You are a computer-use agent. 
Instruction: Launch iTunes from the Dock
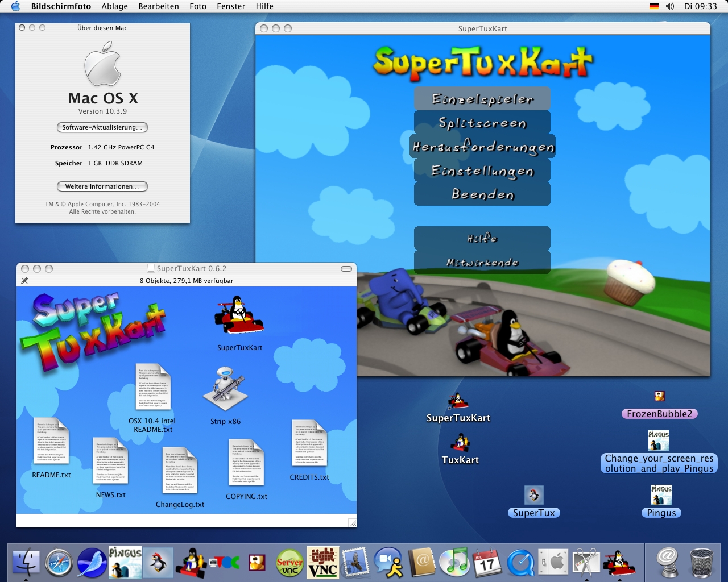point(454,563)
